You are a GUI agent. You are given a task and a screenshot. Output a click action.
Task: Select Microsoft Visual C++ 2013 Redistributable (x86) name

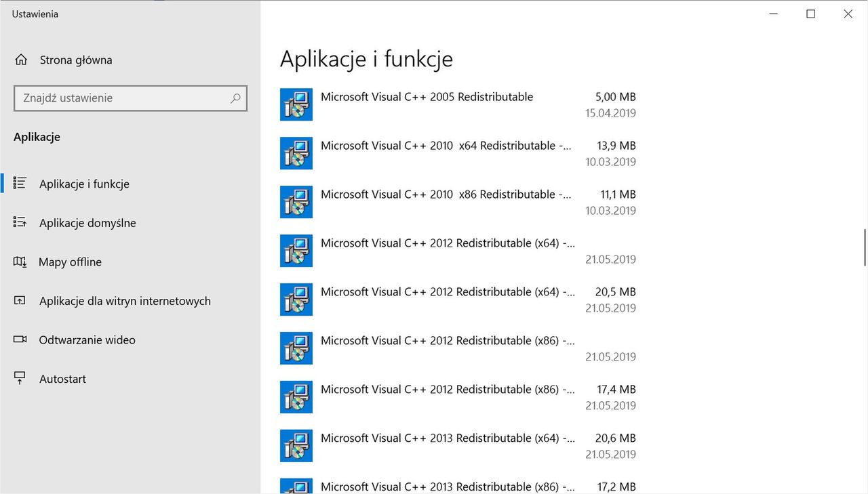[x=448, y=487]
